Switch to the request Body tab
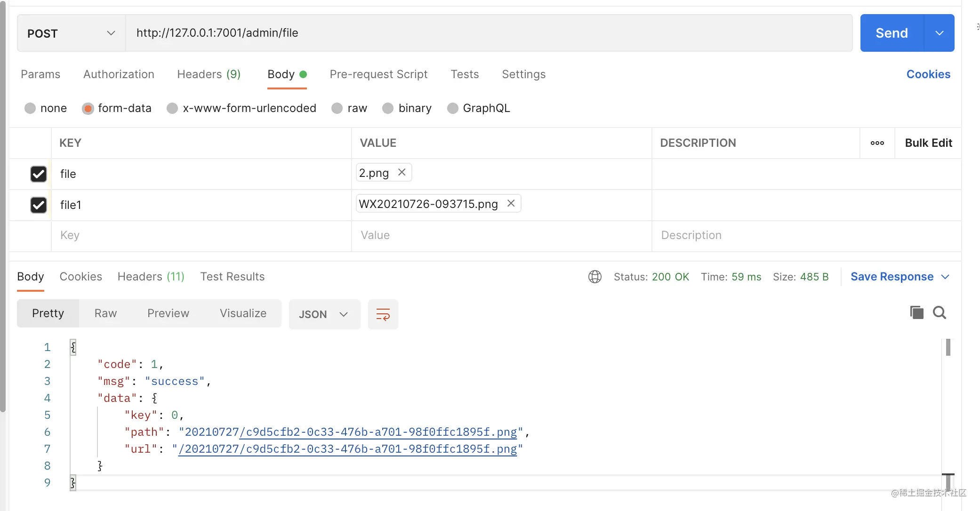 [287, 74]
